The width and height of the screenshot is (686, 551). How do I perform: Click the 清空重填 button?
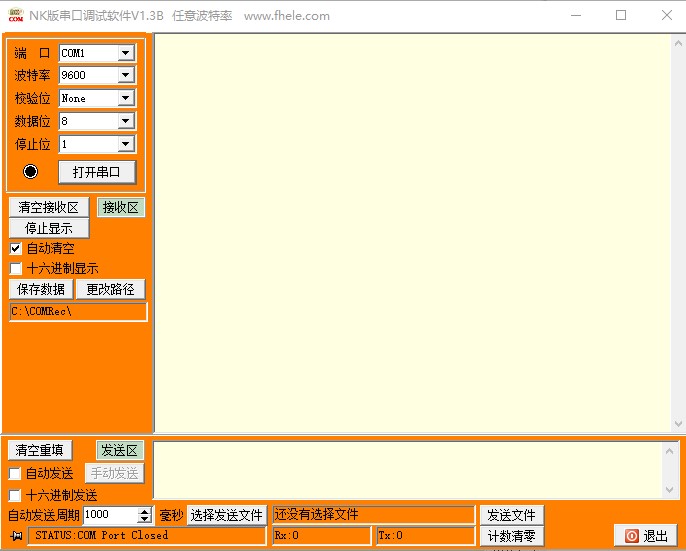coord(40,450)
